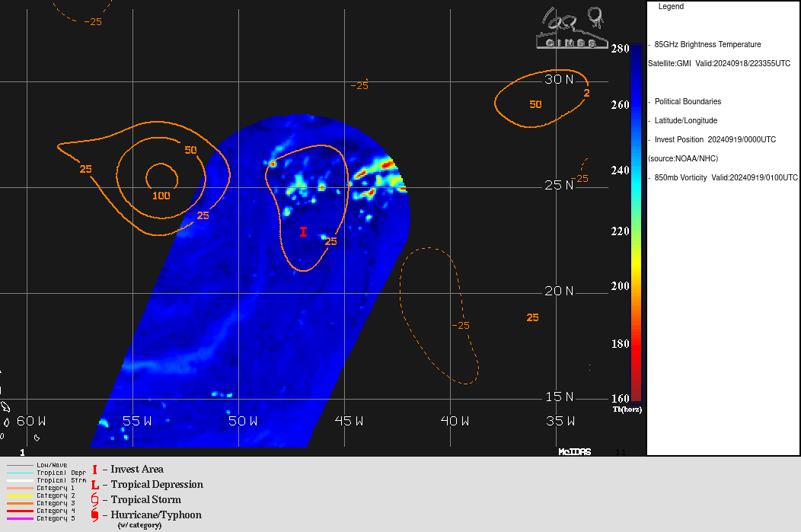Click the "50" label inside the contour near 30 N

pos(535,104)
